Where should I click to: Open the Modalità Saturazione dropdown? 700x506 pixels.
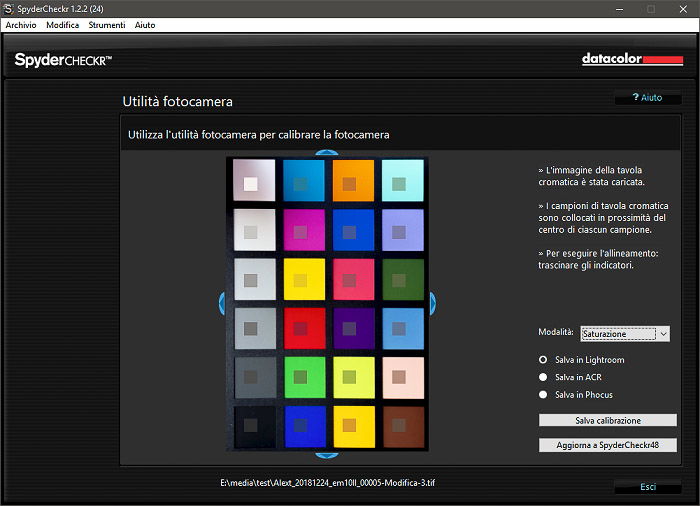click(625, 334)
